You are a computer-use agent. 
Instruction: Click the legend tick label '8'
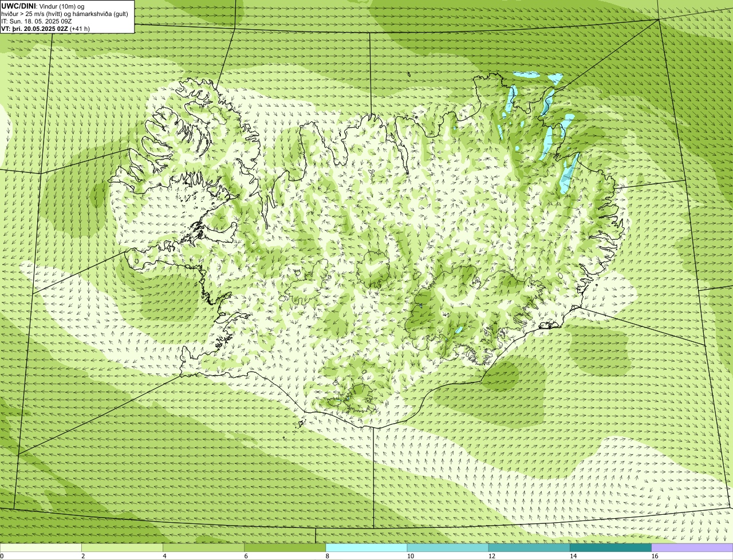(x=327, y=556)
